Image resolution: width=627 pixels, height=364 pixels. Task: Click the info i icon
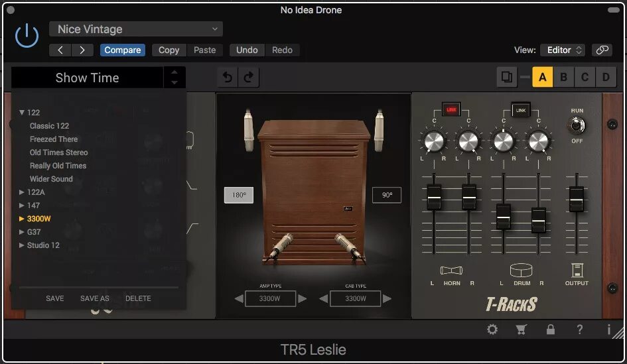608,330
